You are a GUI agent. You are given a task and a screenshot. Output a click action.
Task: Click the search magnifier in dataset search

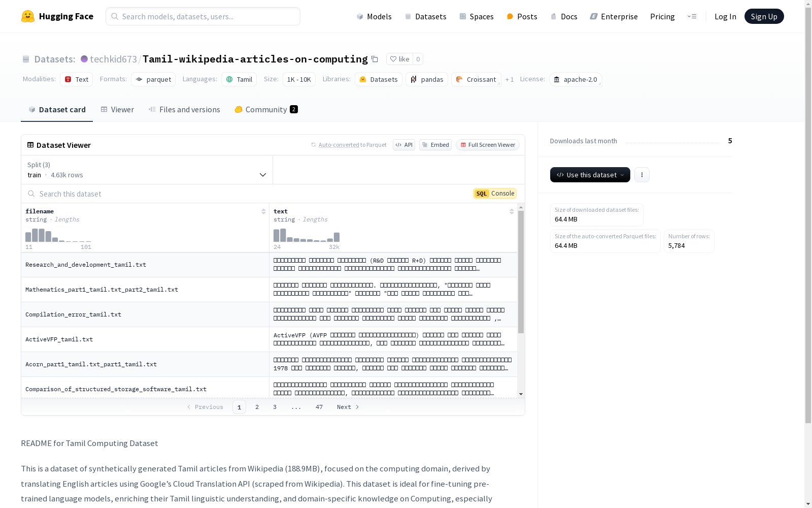pos(31,194)
